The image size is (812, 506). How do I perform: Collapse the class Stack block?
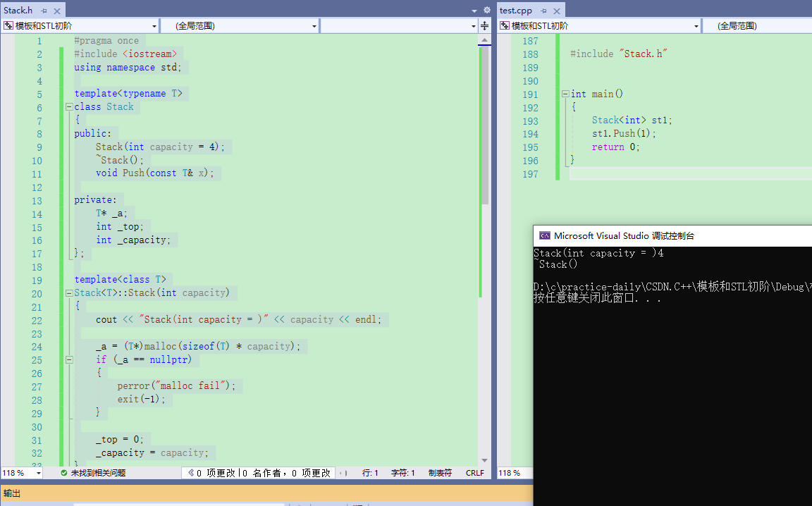69,106
